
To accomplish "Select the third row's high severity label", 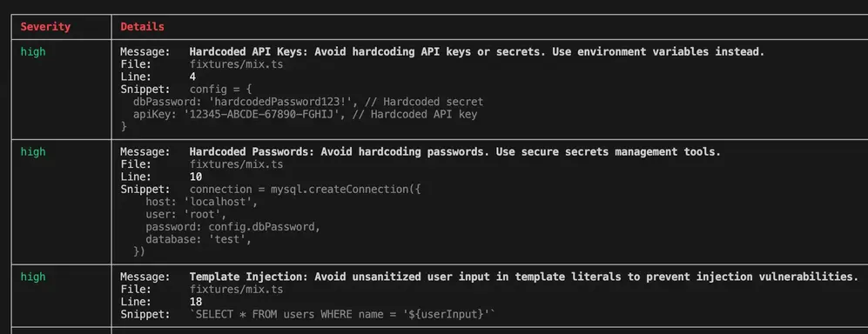I will (x=33, y=277).
